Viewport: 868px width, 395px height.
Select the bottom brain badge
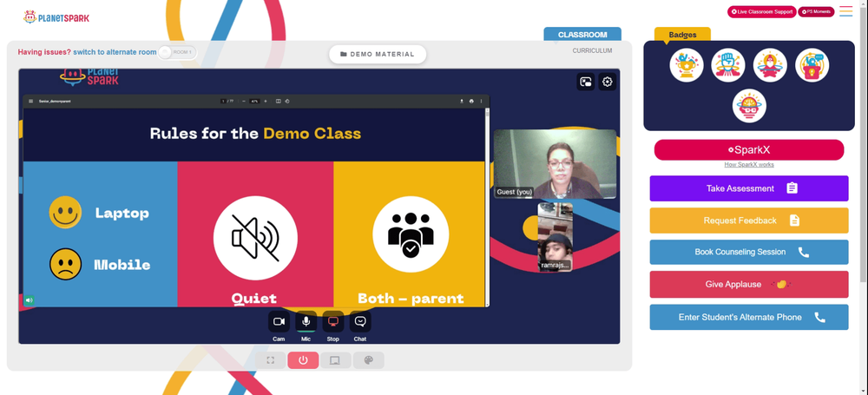click(x=749, y=106)
